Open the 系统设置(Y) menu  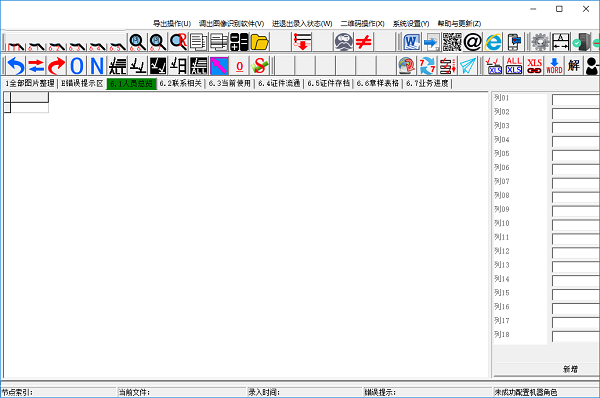tap(411, 23)
